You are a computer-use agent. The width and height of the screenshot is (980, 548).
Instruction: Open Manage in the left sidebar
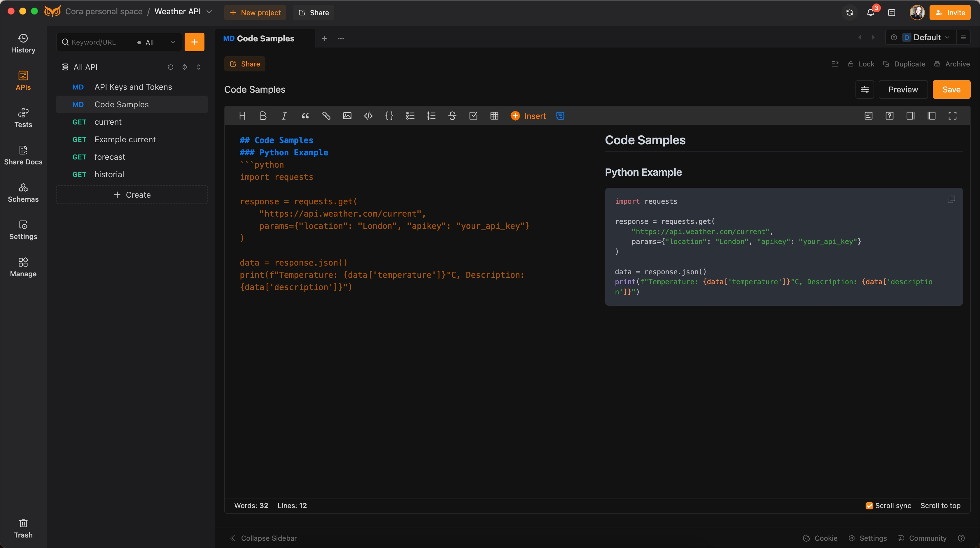(23, 267)
